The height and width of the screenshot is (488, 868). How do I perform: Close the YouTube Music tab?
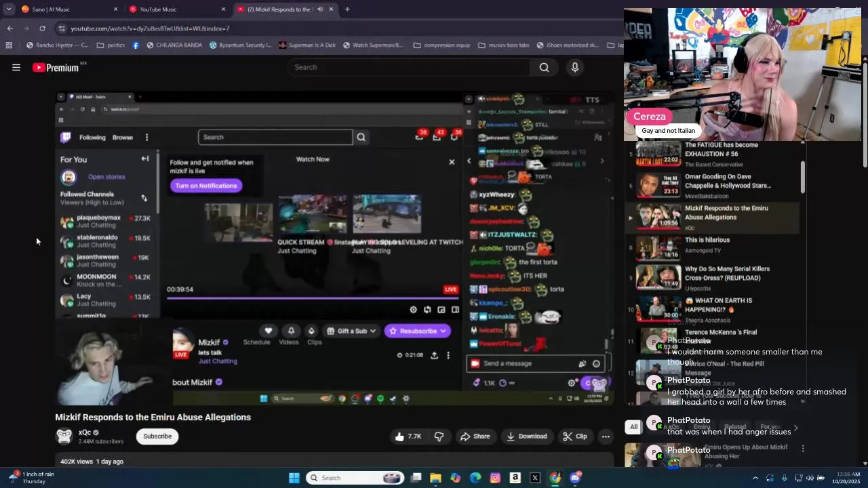pos(223,9)
